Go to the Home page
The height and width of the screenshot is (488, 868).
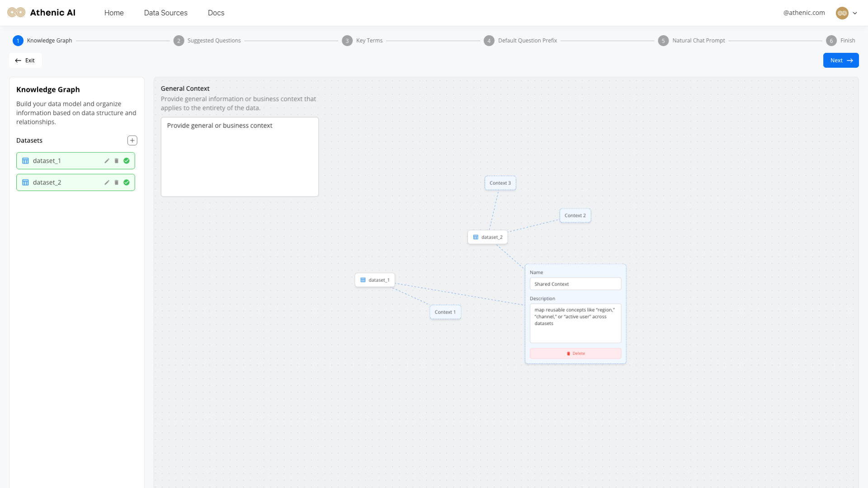pos(113,13)
